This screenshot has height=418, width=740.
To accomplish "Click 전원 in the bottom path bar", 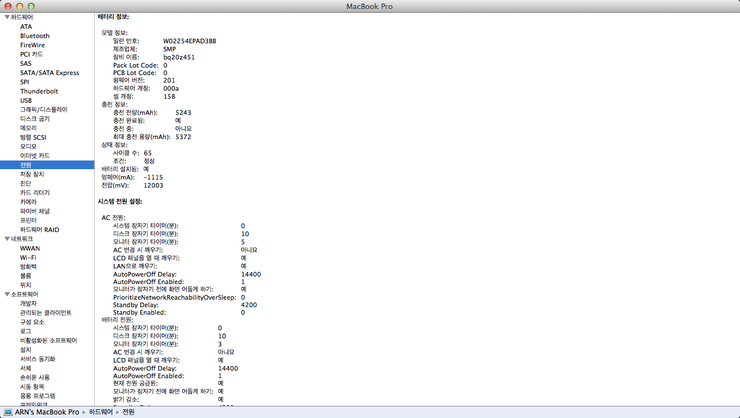I will [128, 411].
